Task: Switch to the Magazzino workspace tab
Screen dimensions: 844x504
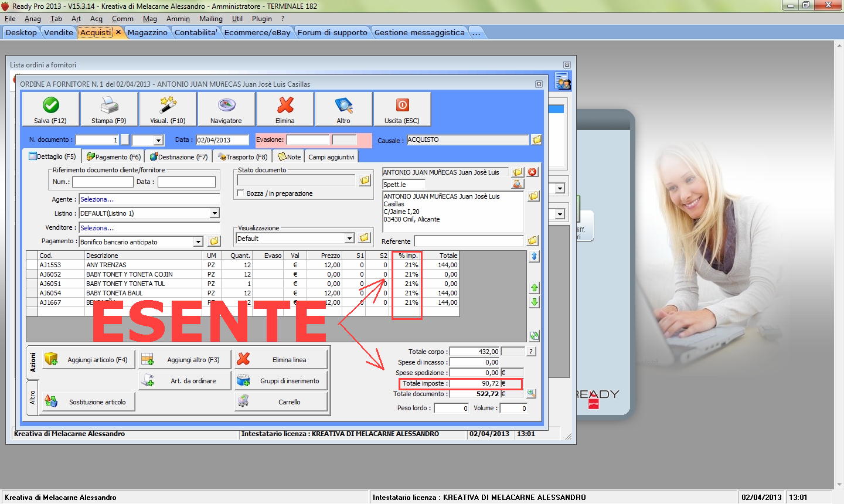Action: [x=148, y=32]
